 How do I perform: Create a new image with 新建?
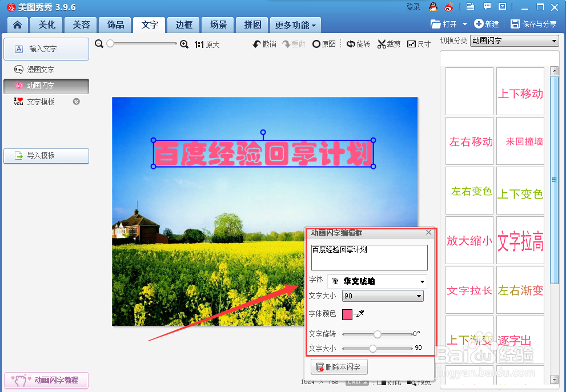pos(487,24)
